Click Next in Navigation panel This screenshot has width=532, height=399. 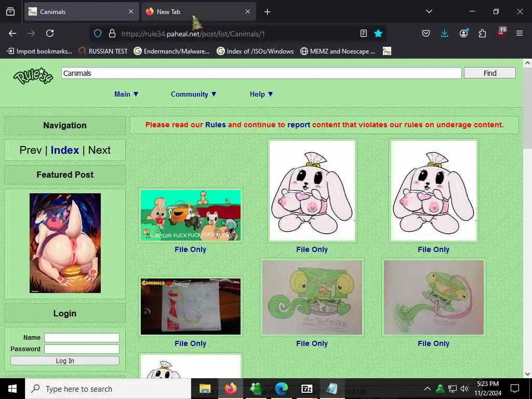point(99,150)
